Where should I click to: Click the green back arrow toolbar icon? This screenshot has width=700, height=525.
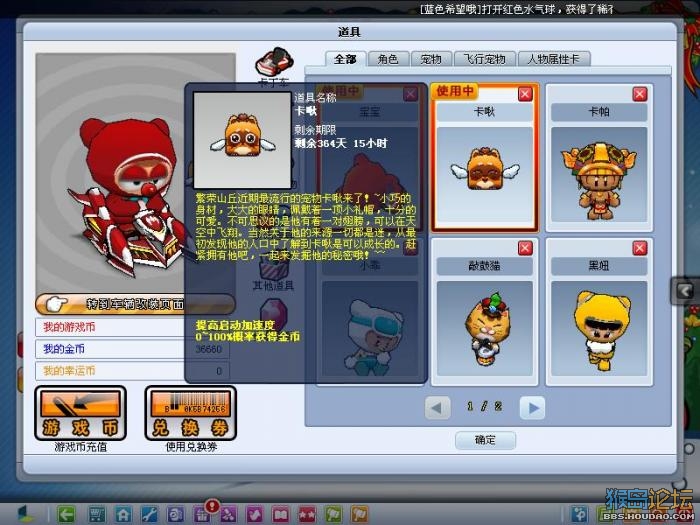pos(67,514)
